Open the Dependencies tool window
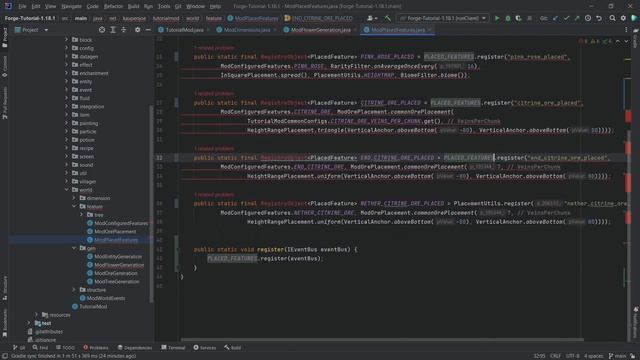640x360 pixels. (135, 348)
